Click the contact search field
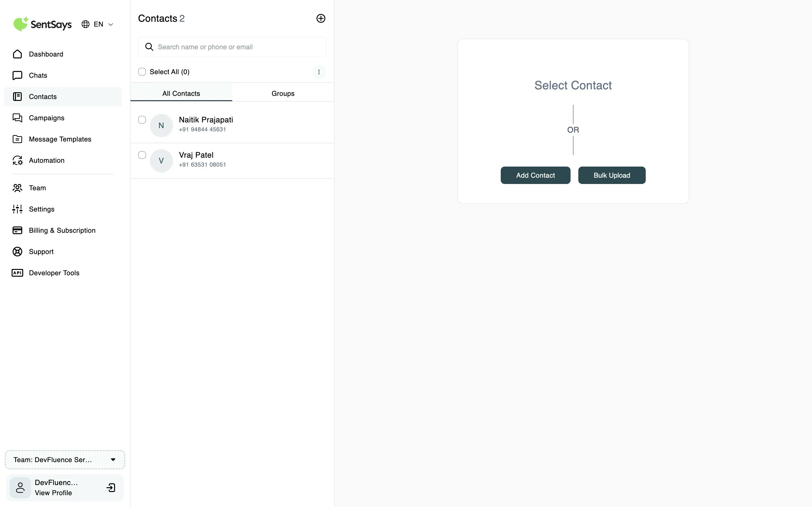 [235, 47]
